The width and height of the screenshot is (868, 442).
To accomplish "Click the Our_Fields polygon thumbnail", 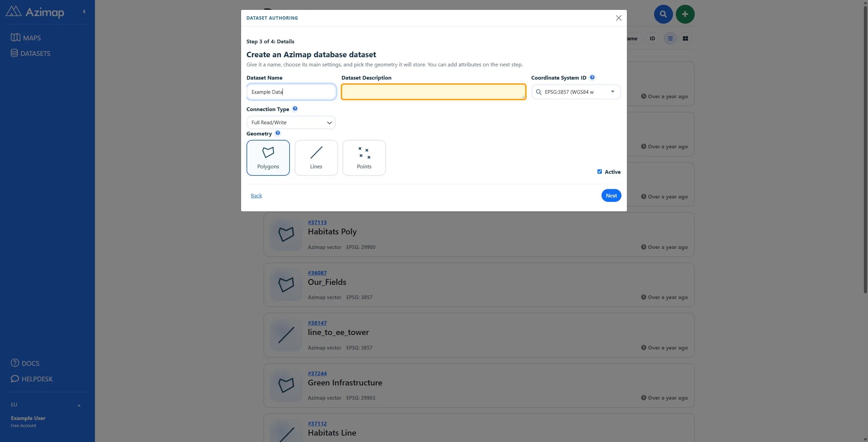I will pyautogui.click(x=286, y=285).
